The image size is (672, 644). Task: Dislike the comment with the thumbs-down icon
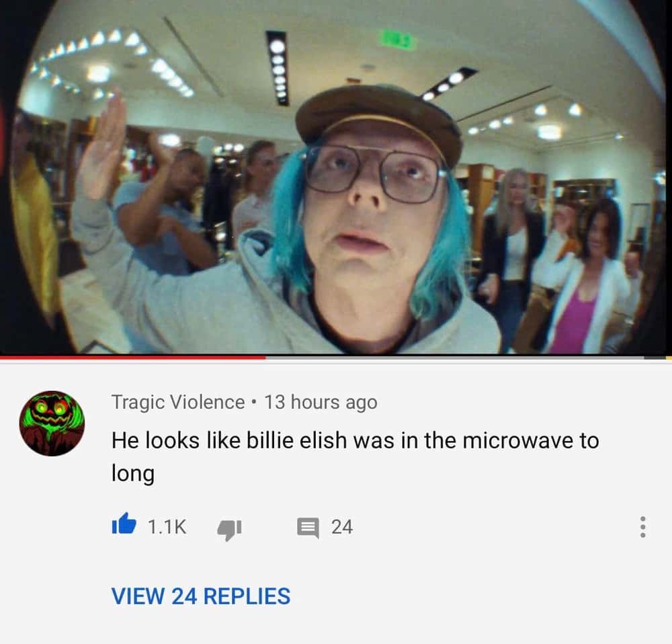pyautogui.click(x=229, y=530)
